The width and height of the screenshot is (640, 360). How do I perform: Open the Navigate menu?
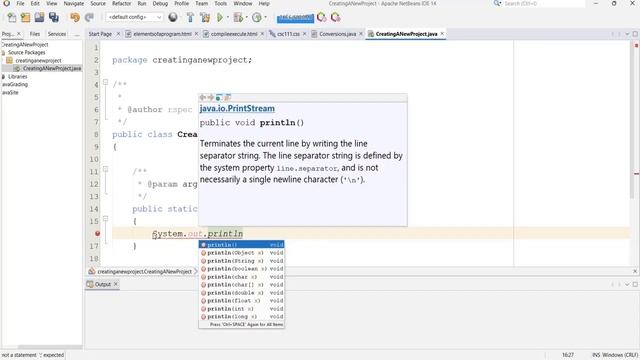click(73, 3)
